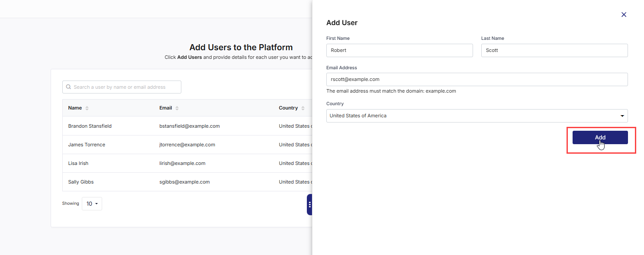Change page size from 10 in Showing selector
This screenshot has width=644, height=255.
point(92,203)
